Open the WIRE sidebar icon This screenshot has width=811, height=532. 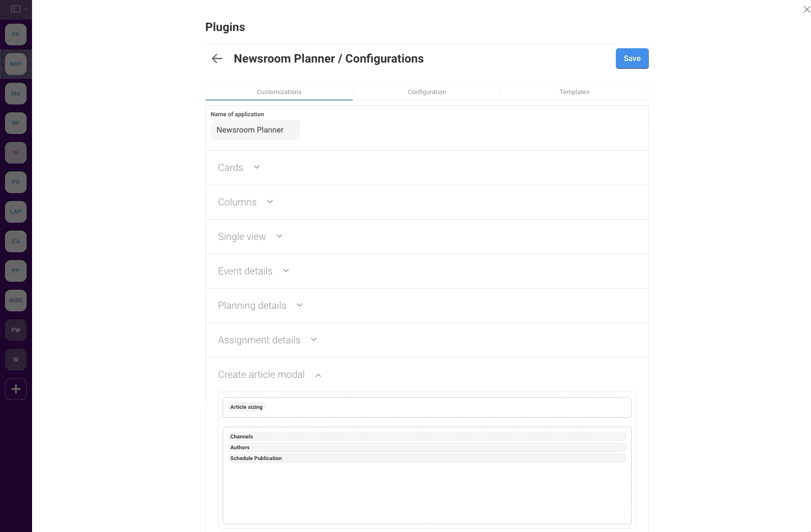pos(16,300)
